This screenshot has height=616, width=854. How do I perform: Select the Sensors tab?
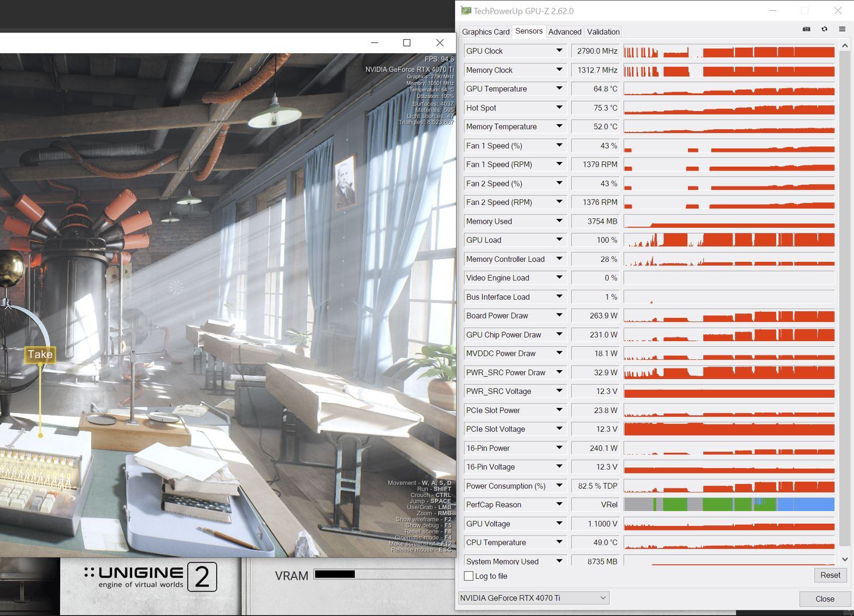529,31
